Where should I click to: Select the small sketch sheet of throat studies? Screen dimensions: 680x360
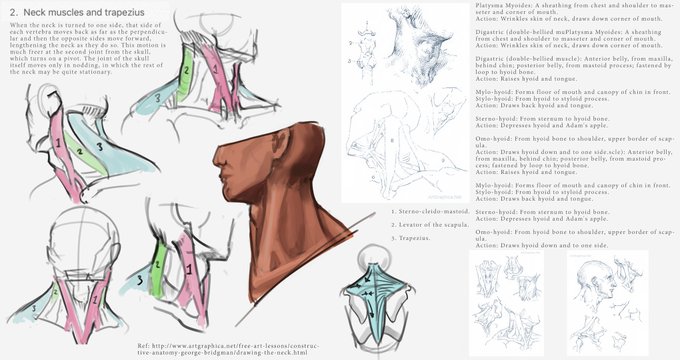[506, 303]
